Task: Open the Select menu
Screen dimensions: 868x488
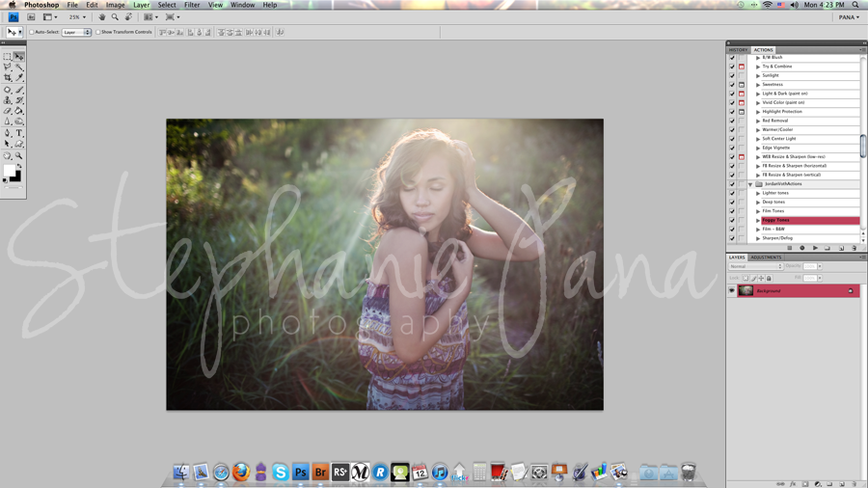Action: coord(167,5)
